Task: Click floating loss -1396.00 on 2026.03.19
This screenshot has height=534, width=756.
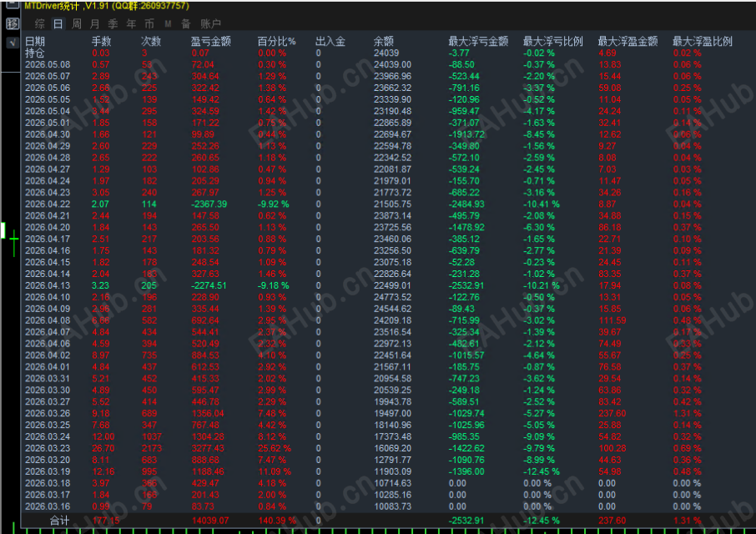Action: click(466, 471)
